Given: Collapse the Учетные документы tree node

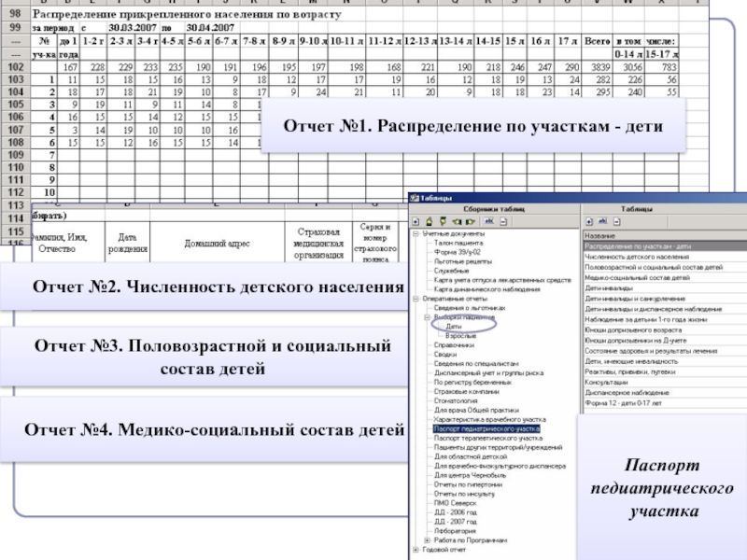Looking at the screenshot, I should pyautogui.click(x=416, y=234).
